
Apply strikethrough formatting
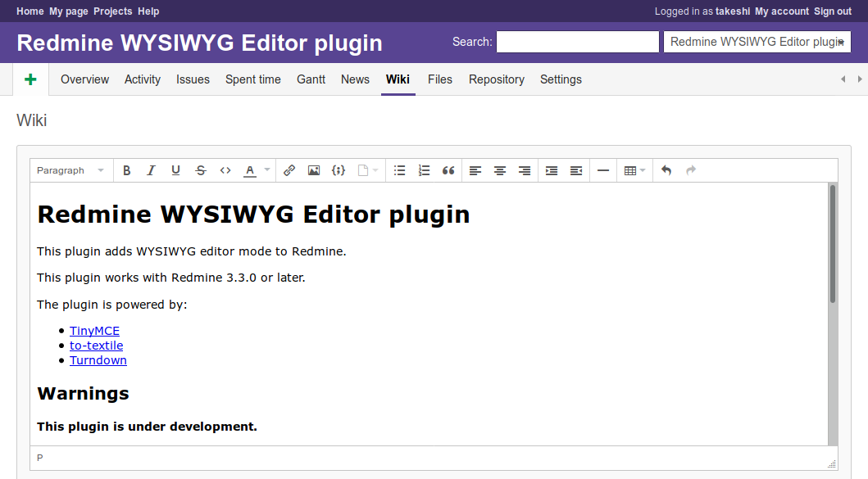click(200, 170)
